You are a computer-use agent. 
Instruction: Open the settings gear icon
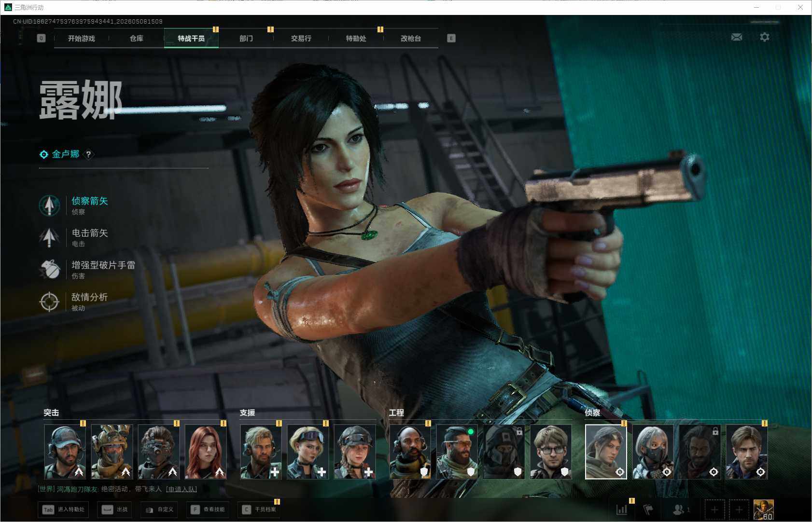coord(765,37)
